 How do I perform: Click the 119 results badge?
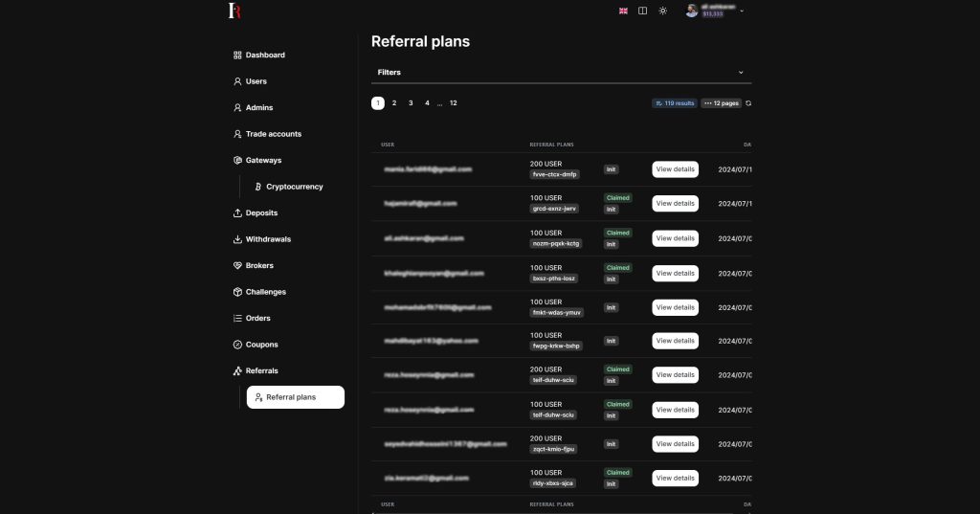tap(675, 103)
